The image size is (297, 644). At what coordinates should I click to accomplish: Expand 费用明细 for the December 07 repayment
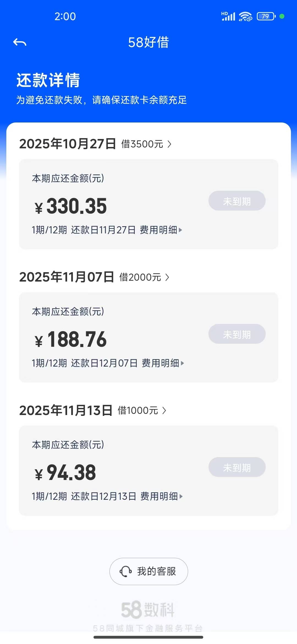tap(163, 363)
